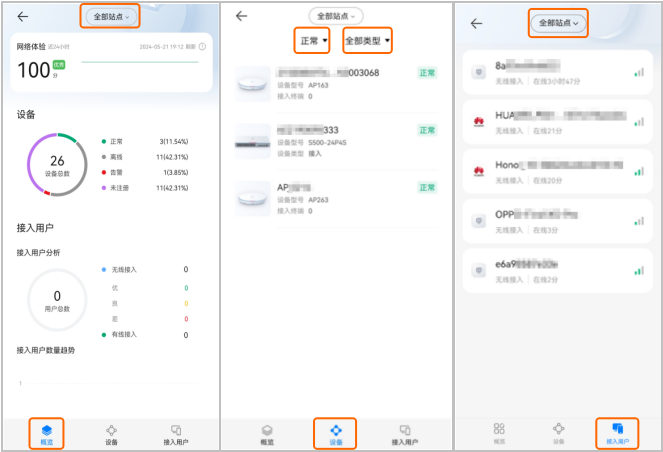Expand the 全部类型 device type dropdown
The height and width of the screenshot is (452, 663).
[367, 41]
